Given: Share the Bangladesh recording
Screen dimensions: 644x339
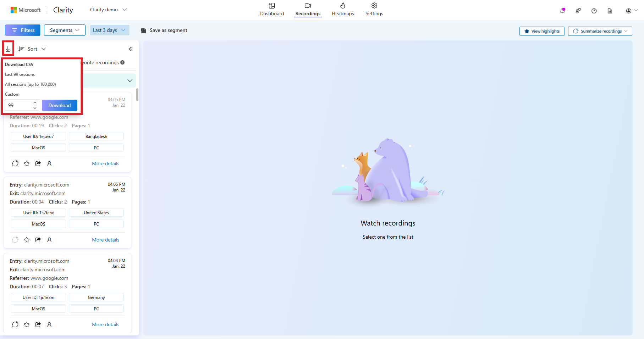Looking at the screenshot, I should (38, 163).
